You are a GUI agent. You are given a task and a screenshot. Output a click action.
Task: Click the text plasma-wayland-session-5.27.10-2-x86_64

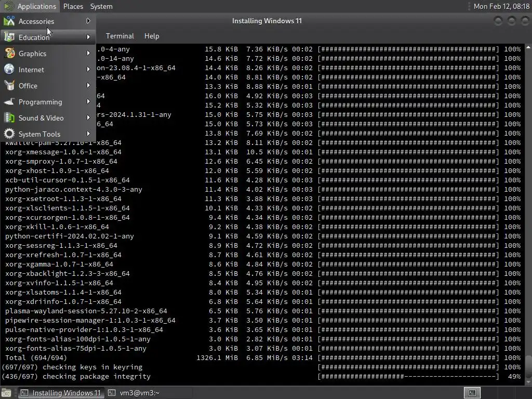tap(86, 311)
